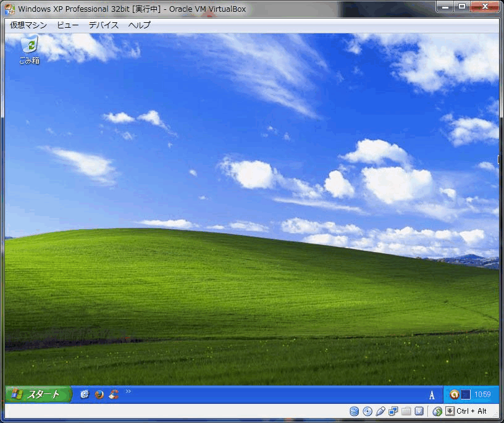Click the USB devices status icon
Image resolution: width=504 pixels, height=423 pixels.
pyautogui.click(x=380, y=411)
